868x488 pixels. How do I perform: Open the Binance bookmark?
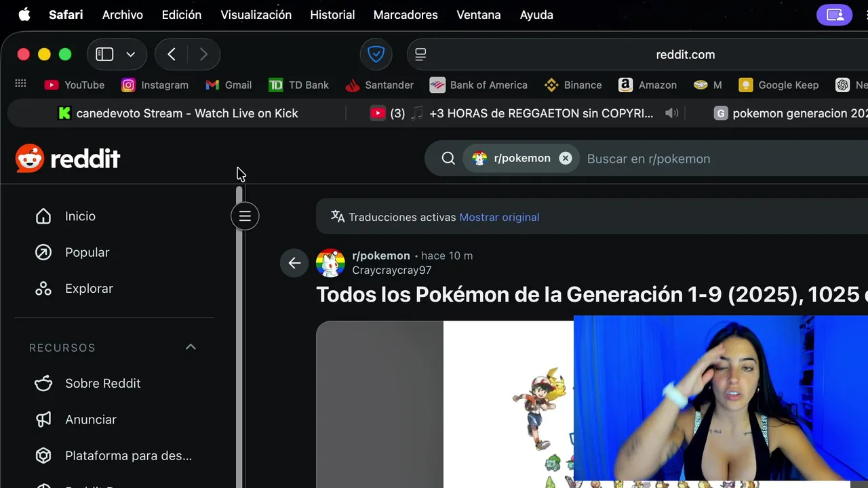[573, 85]
